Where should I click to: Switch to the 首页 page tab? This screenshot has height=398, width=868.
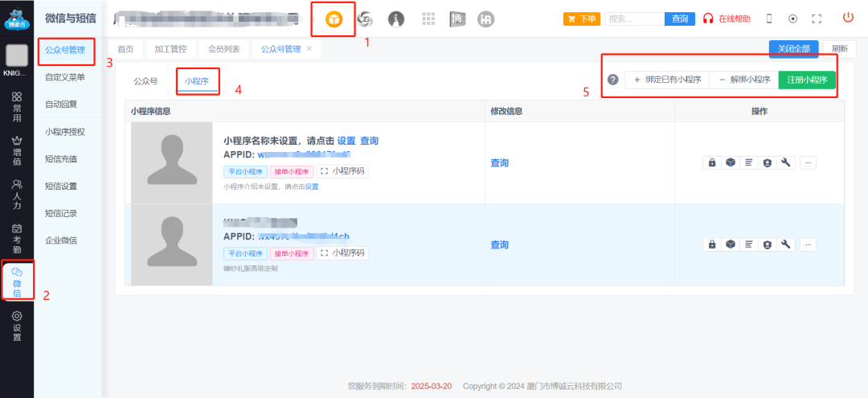pos(125,49)
